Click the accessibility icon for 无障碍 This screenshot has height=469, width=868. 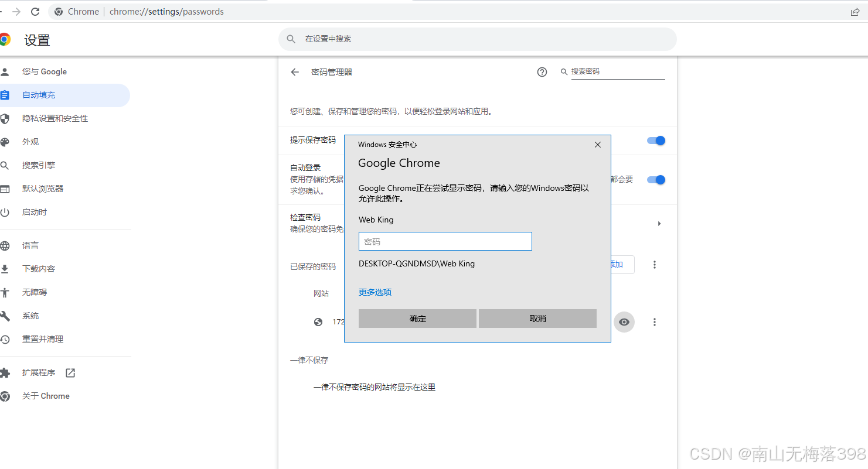click(x=5, y=292)
